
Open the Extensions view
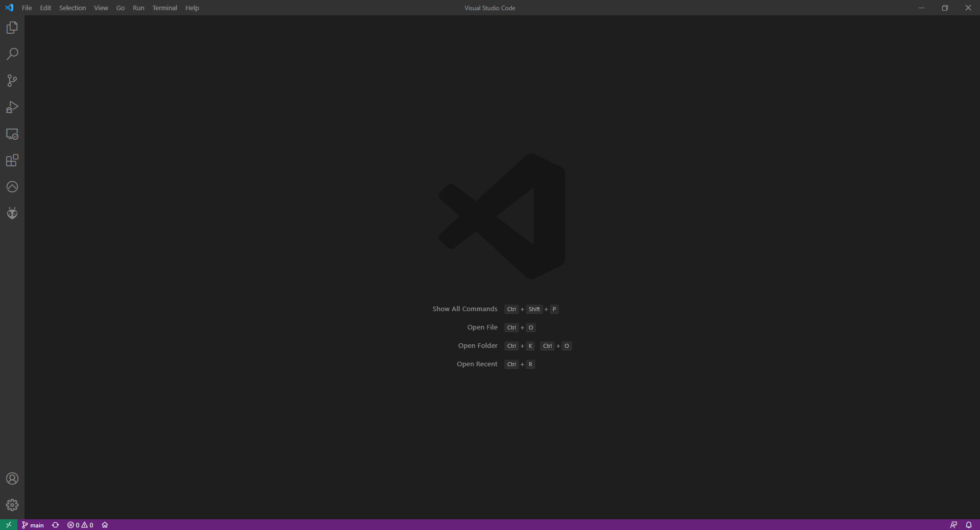point(12,160)
